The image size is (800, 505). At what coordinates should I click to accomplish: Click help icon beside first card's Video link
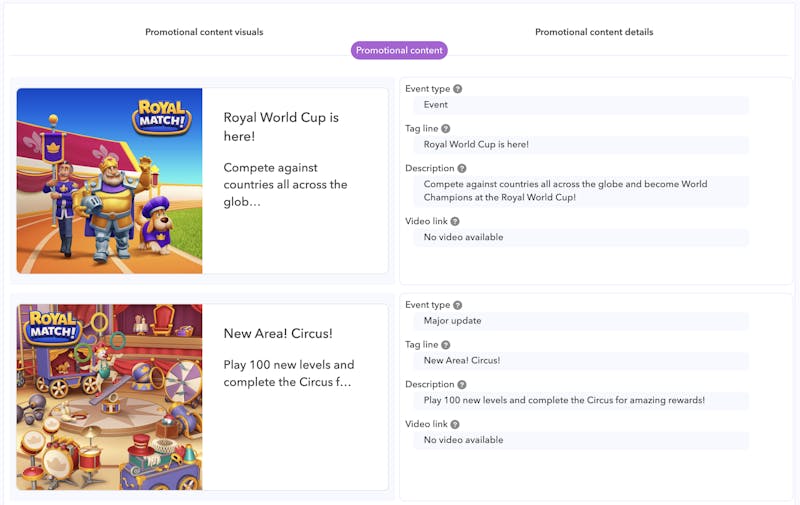click(x=455, y=222)
